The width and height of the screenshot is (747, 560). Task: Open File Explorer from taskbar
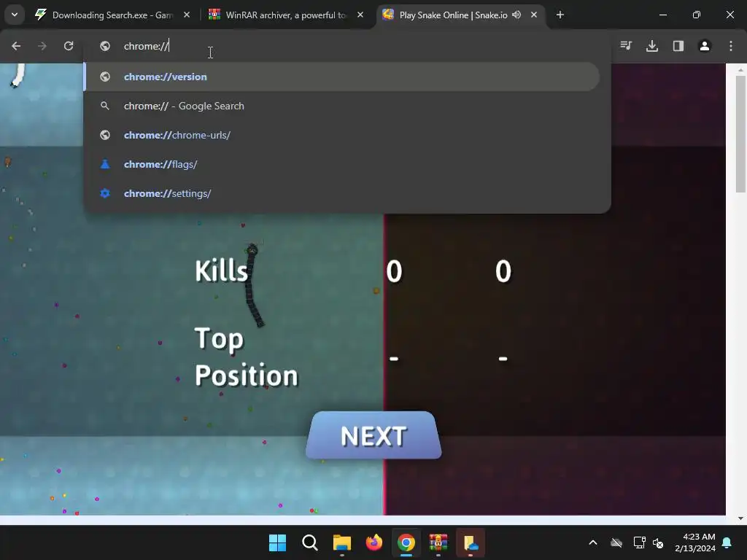pyautogui.click(x=341, y=542)
